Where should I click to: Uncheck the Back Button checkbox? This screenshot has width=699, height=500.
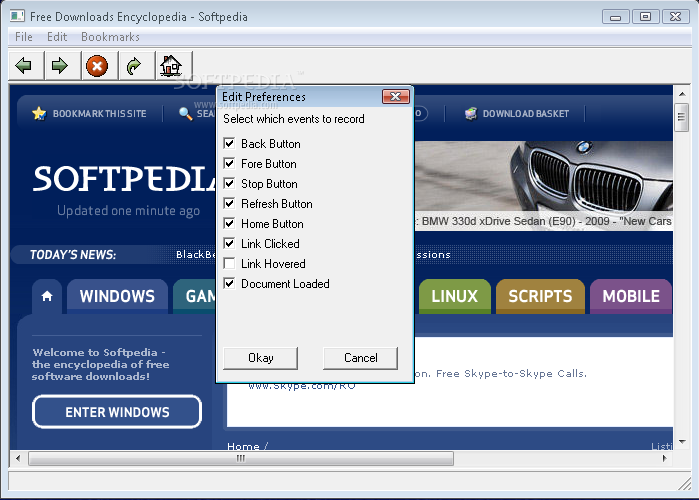[x=229, y=143]
